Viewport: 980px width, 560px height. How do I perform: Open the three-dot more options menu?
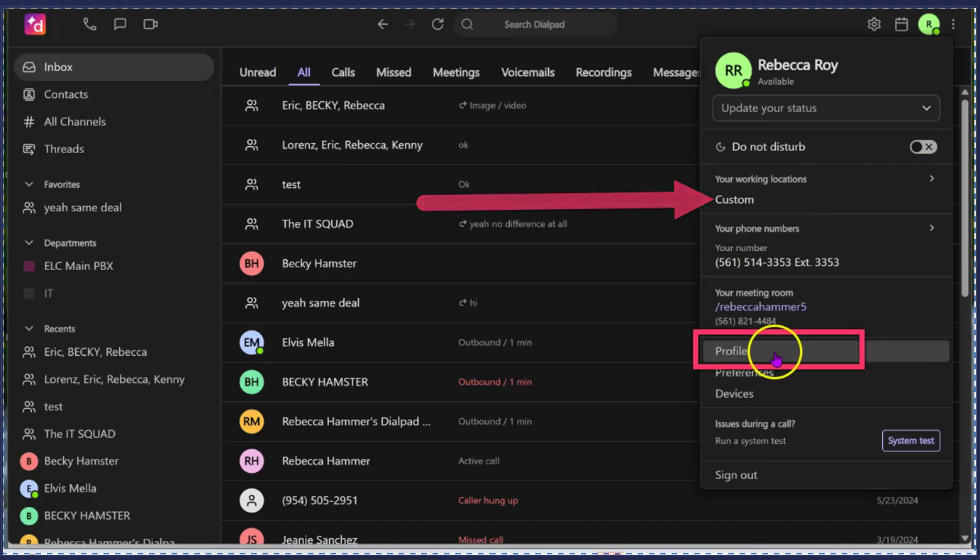(953, 24)
